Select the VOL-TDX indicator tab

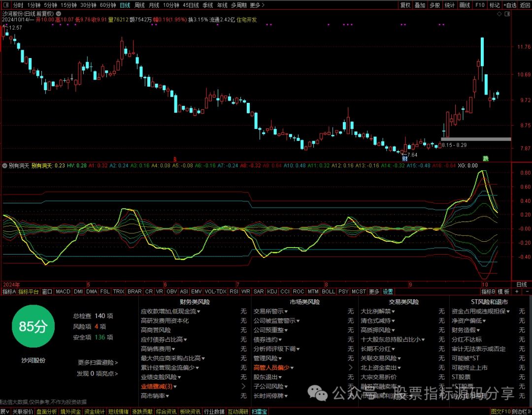[215, 291]
